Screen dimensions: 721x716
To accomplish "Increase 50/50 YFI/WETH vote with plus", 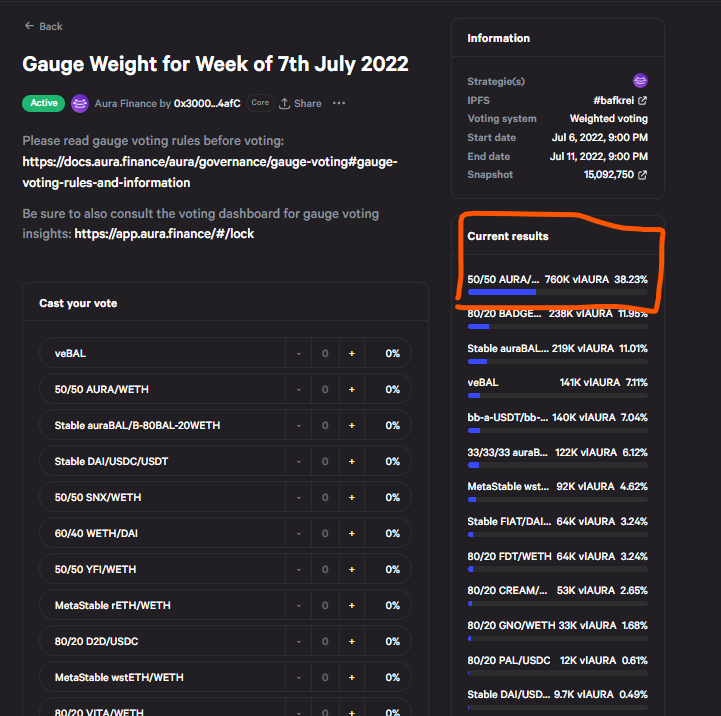I will (x=352, y=569).
